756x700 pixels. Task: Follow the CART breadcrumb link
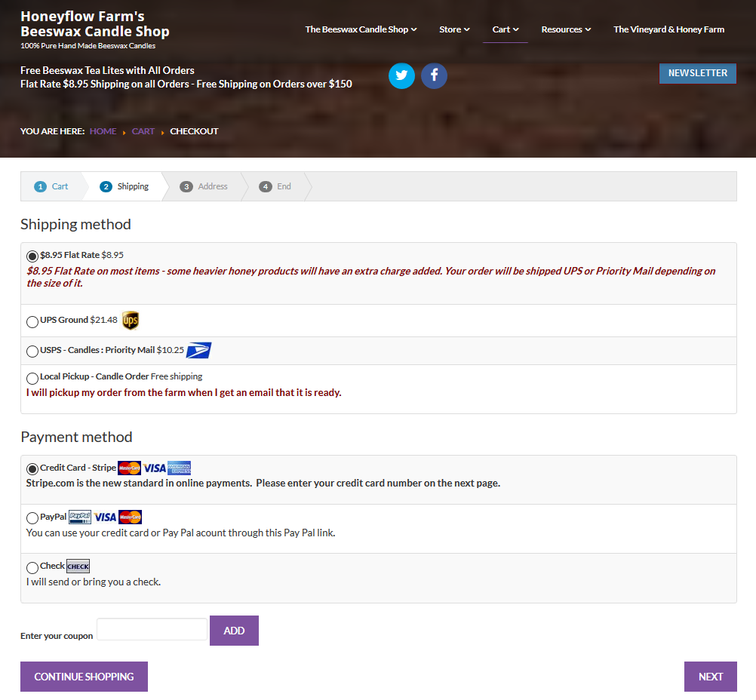click(x=143, y=131)
